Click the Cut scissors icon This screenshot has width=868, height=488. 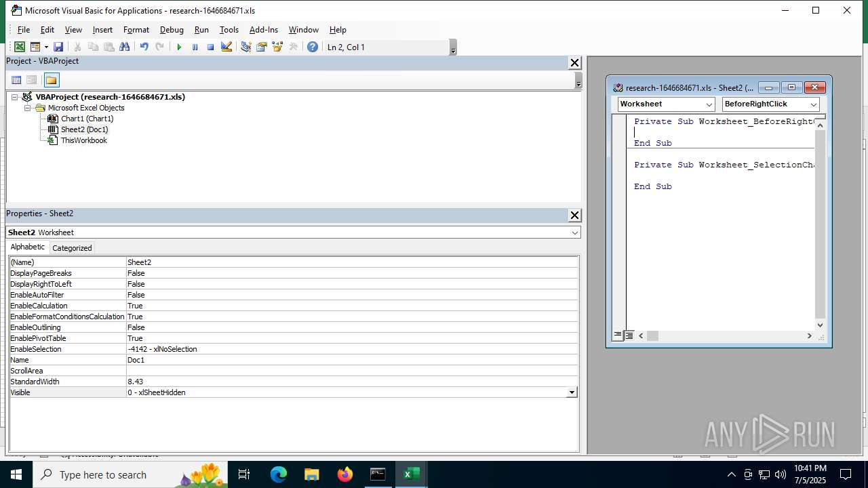tap(77, 47)
